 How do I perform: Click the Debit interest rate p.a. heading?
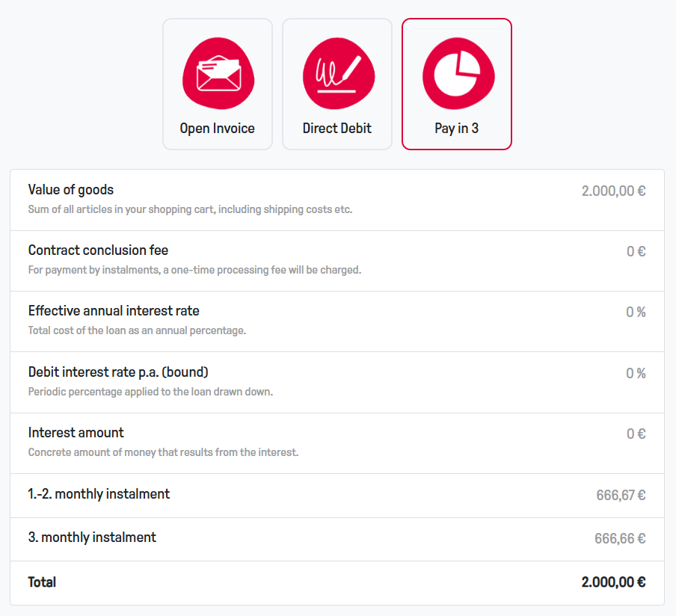point(118,372)
